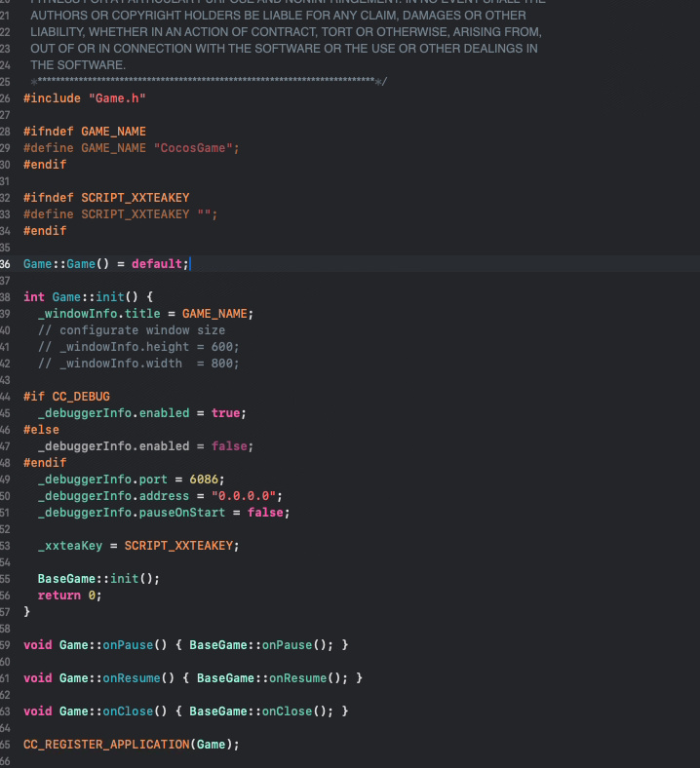700x768 pixels.
Task: Click the '// configurate window size' comment
Action: pos(132,330)
